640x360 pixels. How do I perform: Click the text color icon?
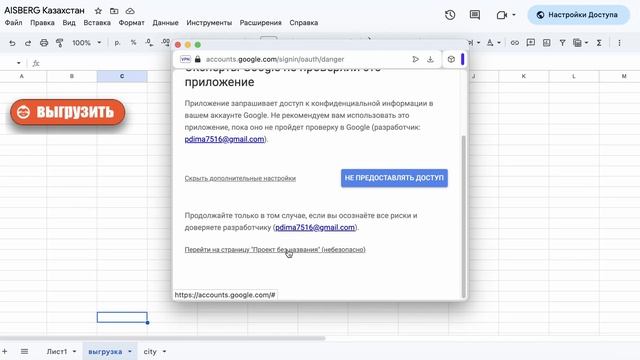490,42
